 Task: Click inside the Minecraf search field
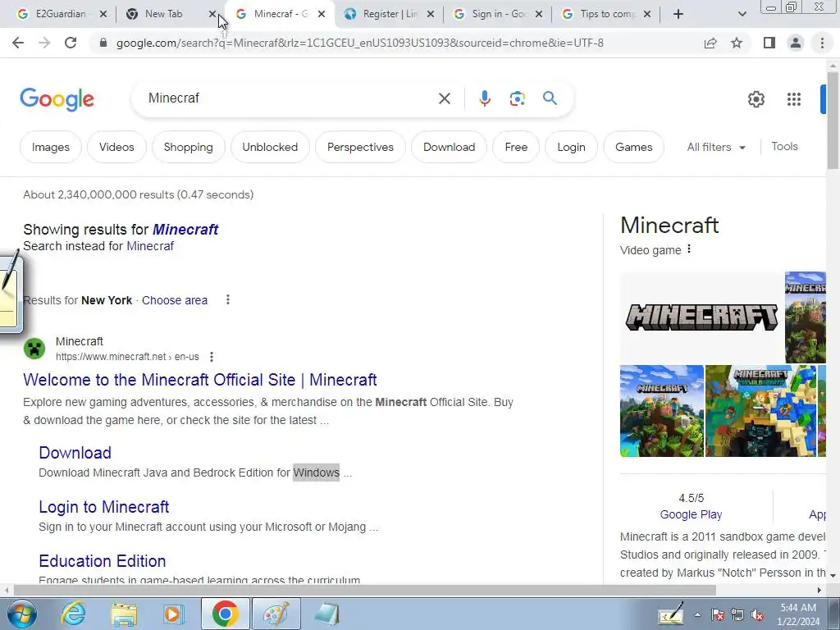tap(290, 98)
